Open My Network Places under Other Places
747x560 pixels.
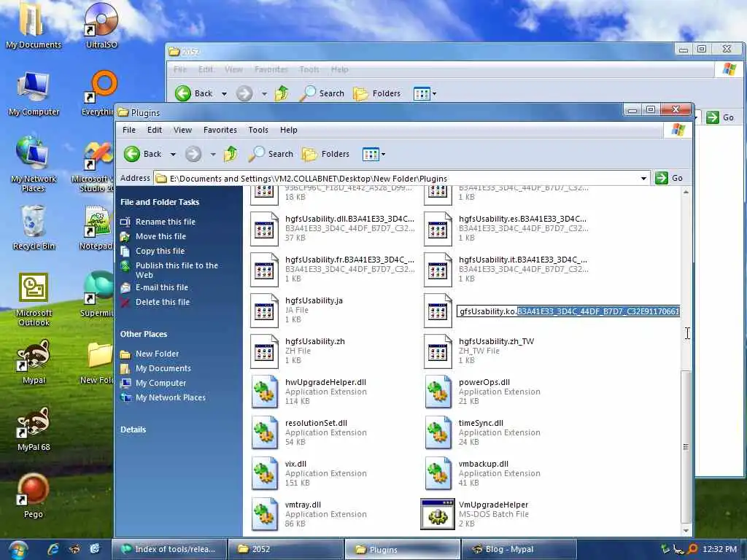pyautogui.click(x=171, y=397)
